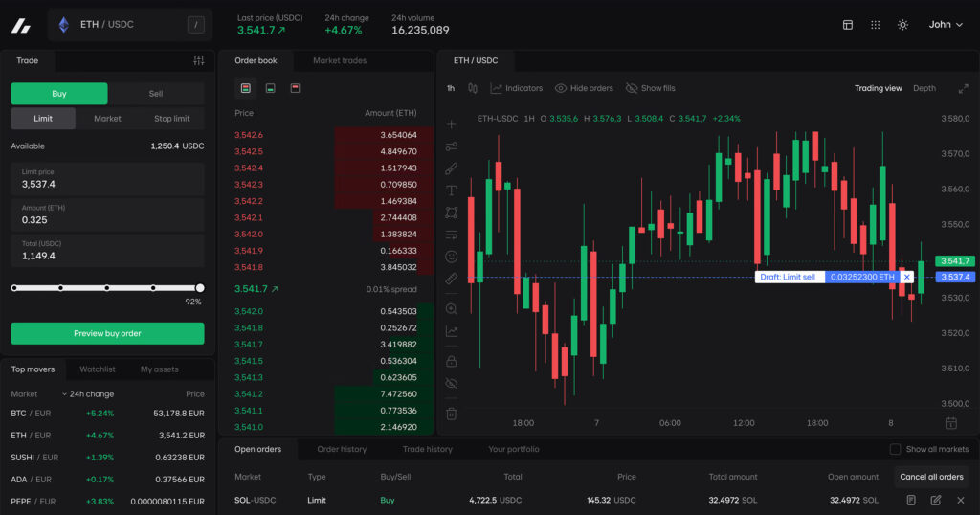Switch chart to Trading view

click(879, 88)
